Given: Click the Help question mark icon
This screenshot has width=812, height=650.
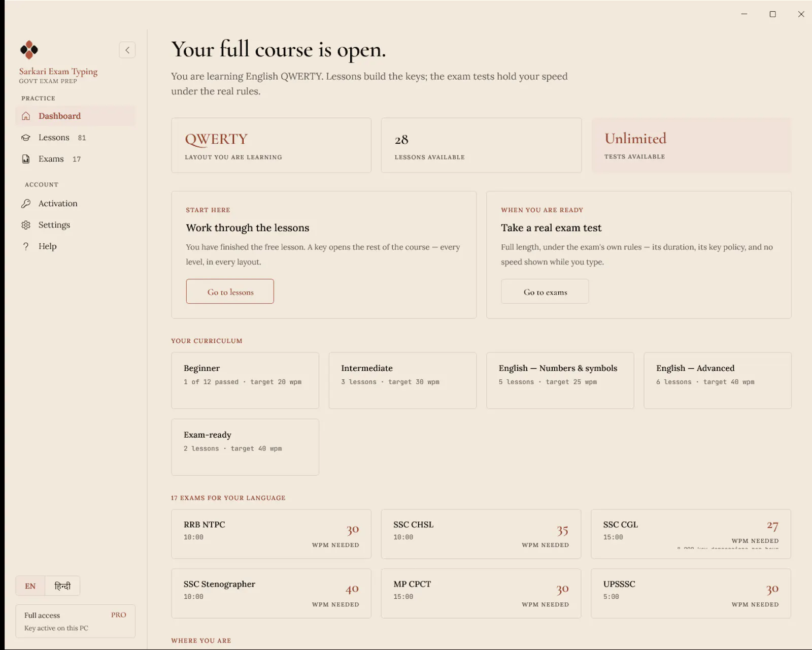Looking at the screenshot, I should 26,246.
